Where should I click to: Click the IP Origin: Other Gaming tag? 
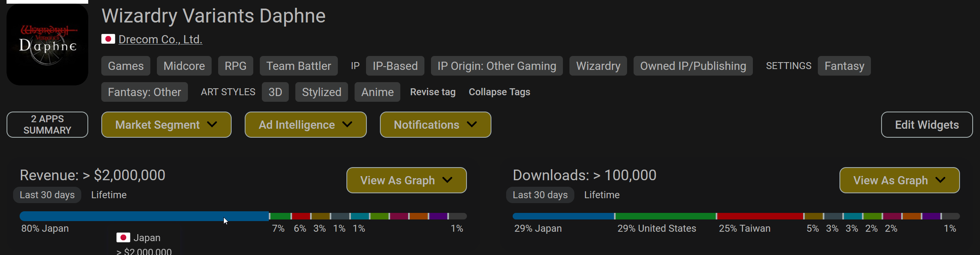(497, 66)
